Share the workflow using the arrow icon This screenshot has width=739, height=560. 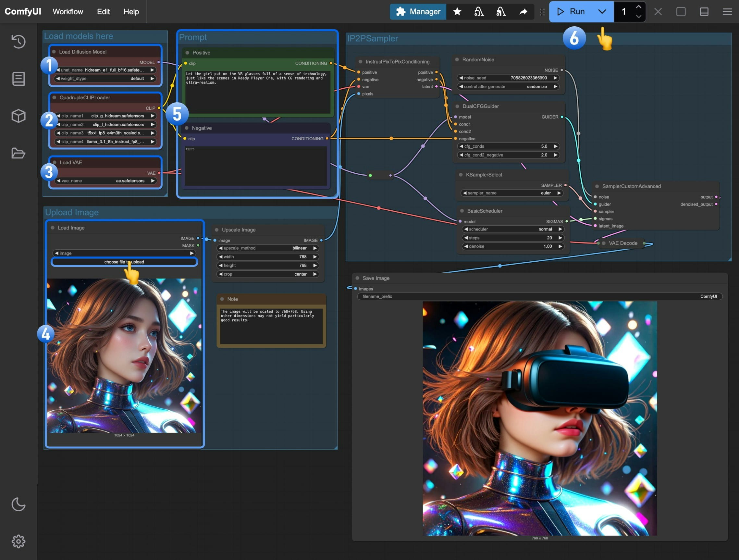523,11
